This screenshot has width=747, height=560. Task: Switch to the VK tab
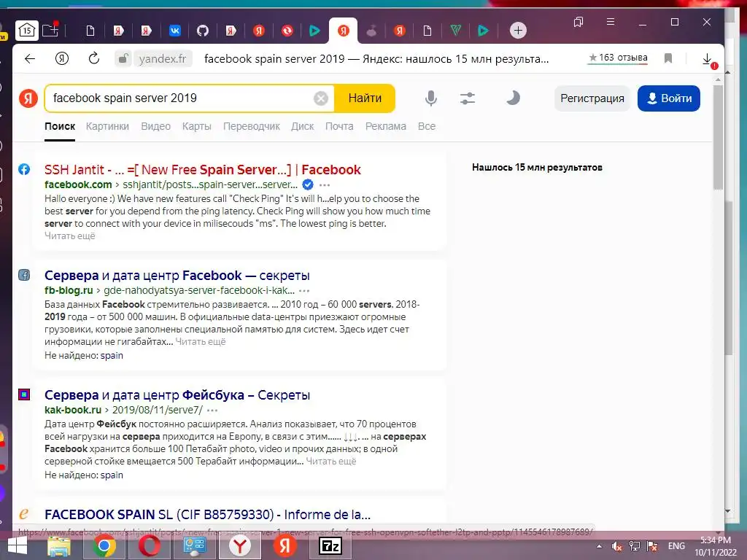(175, 31)
